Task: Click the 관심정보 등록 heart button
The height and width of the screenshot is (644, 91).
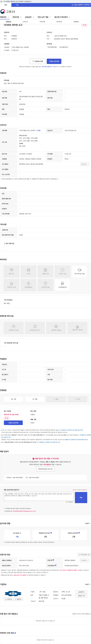Action: coord(37,61)
